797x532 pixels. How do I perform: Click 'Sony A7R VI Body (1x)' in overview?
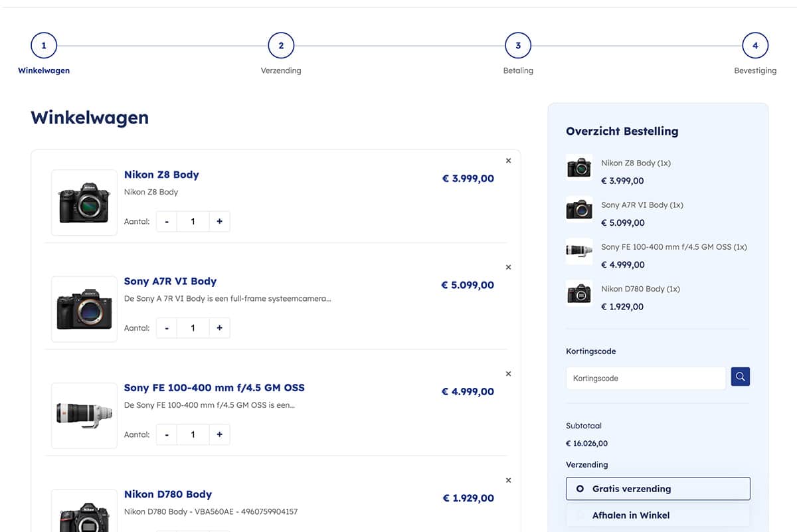click(642, 205)
